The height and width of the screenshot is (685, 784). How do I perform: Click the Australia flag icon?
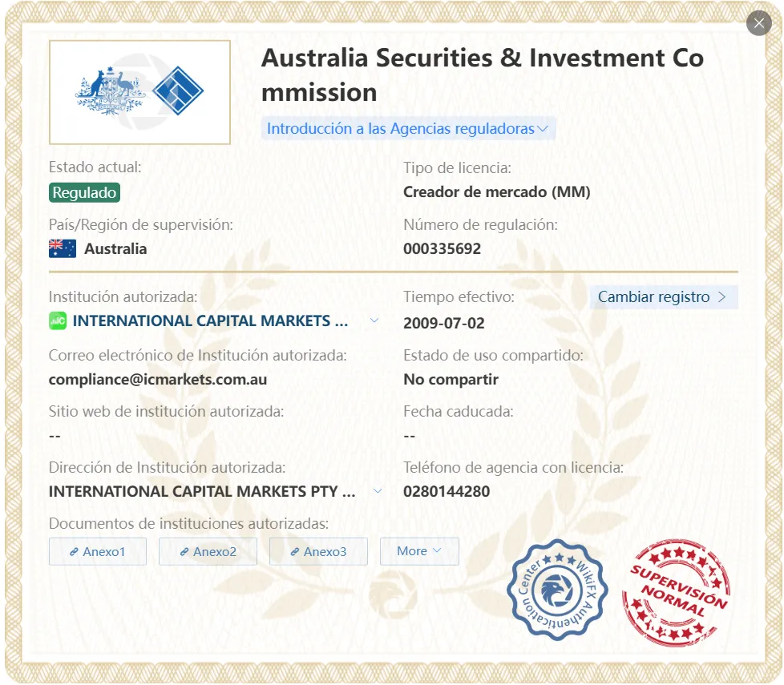coord(63,248)
